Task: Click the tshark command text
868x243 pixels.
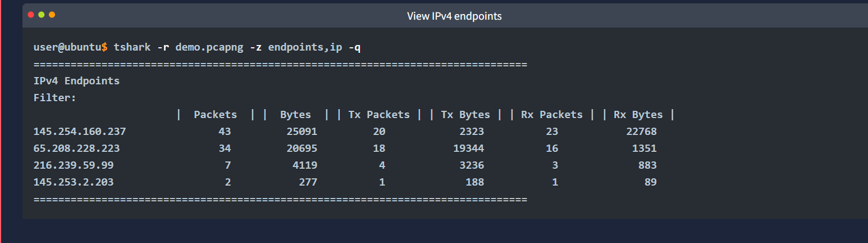Action: 132,47
